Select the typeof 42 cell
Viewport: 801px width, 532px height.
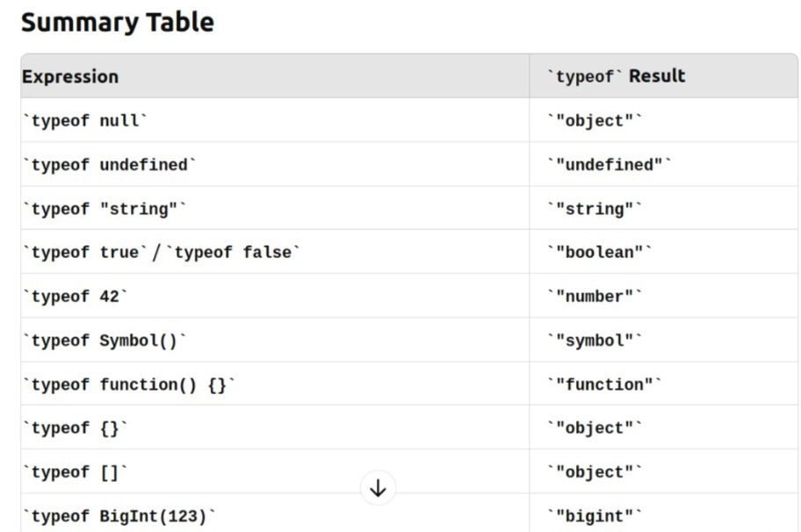tap(275, 296)
